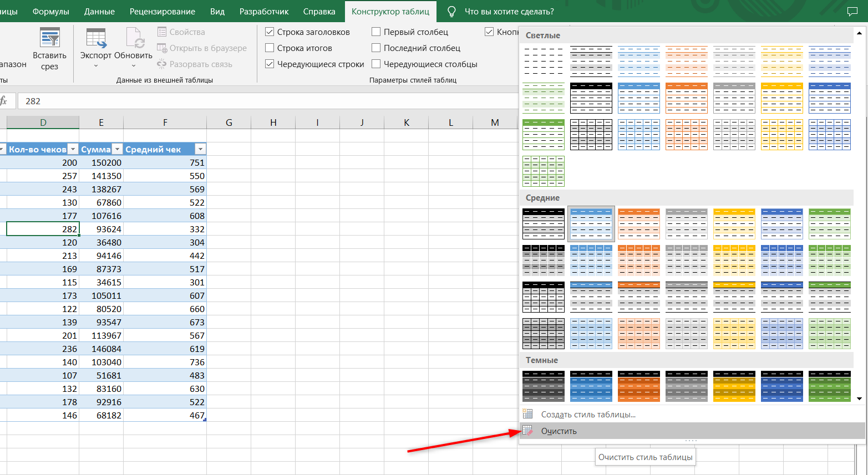868x475 pixels.
Task: Click cell with value 751
Action: click(165, 162)
